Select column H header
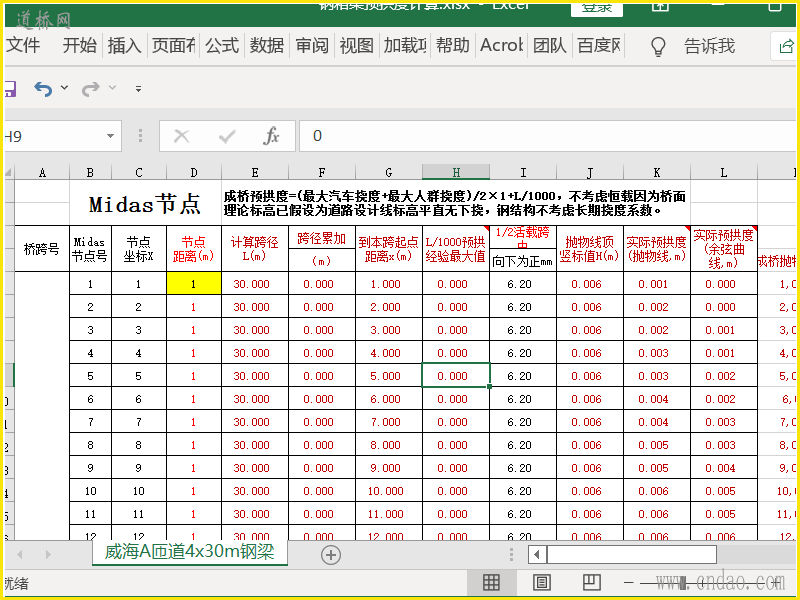This screenshot has height=600, width=800. (456, 172)
